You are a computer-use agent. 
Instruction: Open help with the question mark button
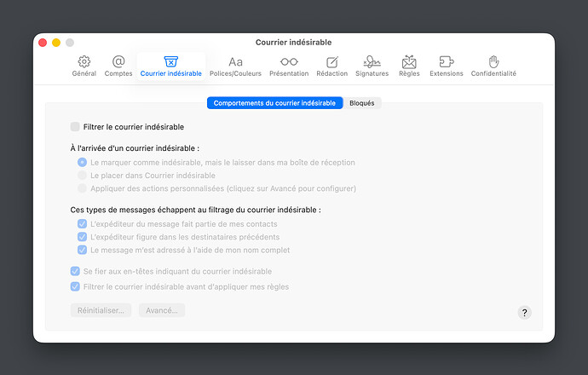tap(524, 313)
